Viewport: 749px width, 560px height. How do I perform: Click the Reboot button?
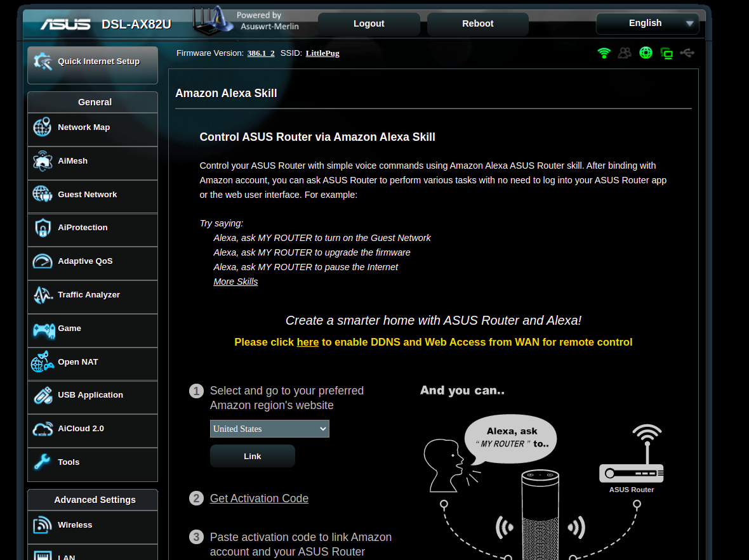478,24
